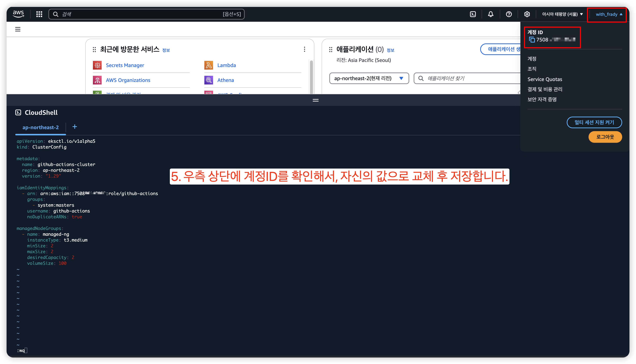
Task: Open 정보 link next to 최근에 방문한 서비스
Action: pyautogui.click(x=166, y=50)
